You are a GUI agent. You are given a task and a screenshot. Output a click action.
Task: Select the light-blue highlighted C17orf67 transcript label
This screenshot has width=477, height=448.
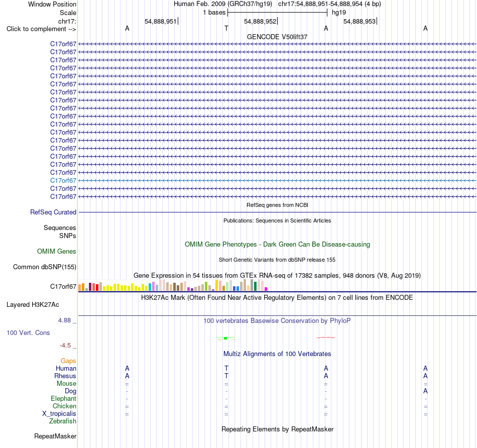click(63, 180)
